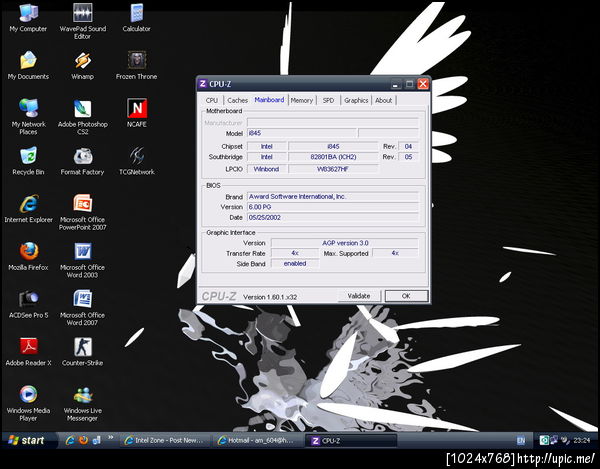600x469 pixels.
Task: Open the NCAFE desktop icon
Action: [137, 113]
